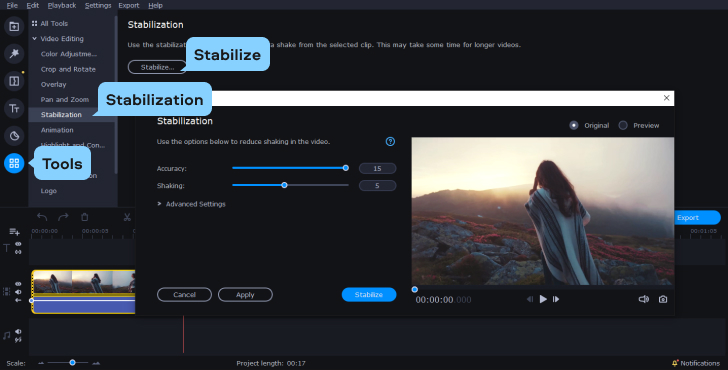This screenshot has height=370, width=728.
Task: Step to the previous frame
Action: [x=530, y=299]
